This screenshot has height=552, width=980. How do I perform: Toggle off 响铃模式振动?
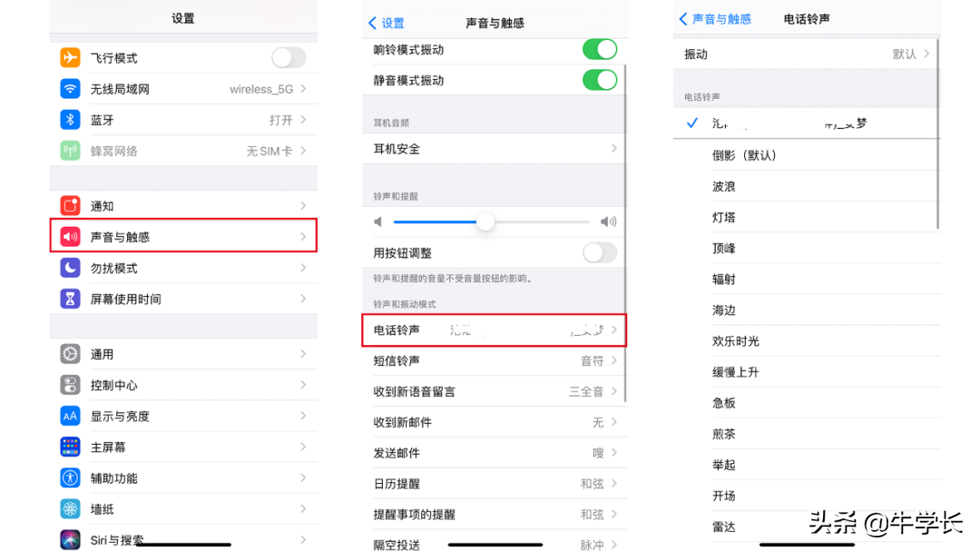(x=599, y=50)
